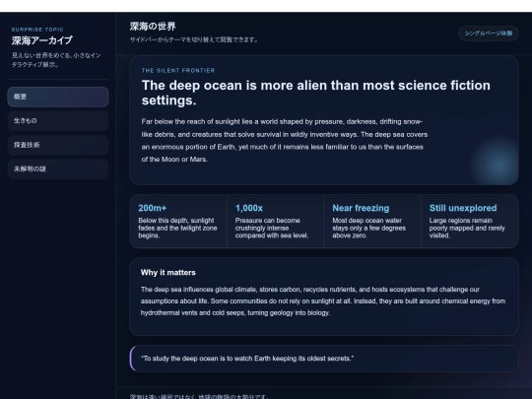Click the Why it matters heading
The image size is (532, 399).
point(167,273)
